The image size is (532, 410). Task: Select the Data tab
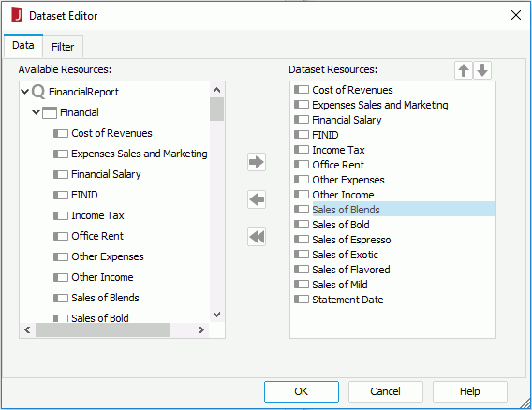point(23,45)
